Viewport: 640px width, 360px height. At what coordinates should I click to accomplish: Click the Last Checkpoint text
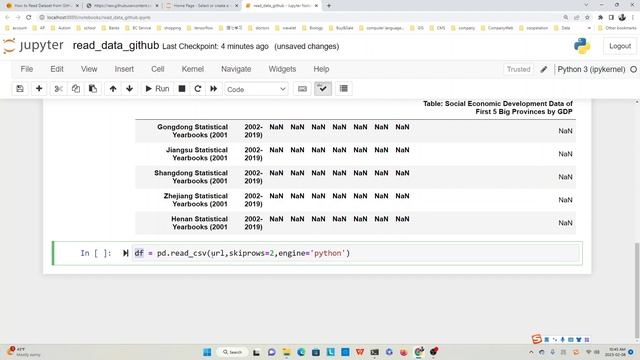216,47
